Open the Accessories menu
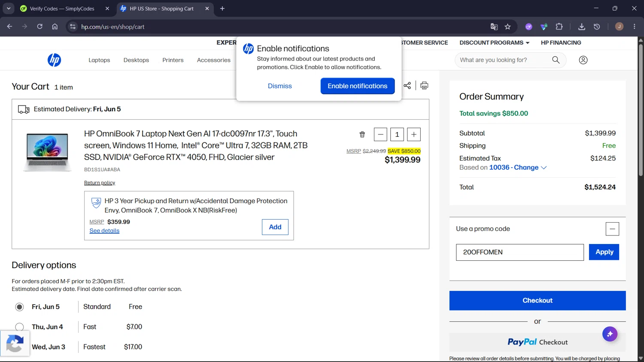The width and height of the screenshot is (644, 362). coord(214,60)
